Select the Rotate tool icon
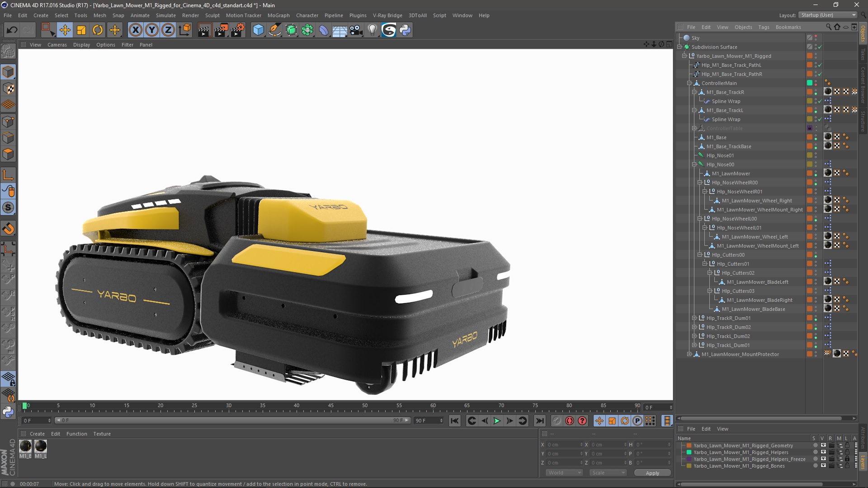This screenshot has height=488, width=868. [x=98, y=30]
